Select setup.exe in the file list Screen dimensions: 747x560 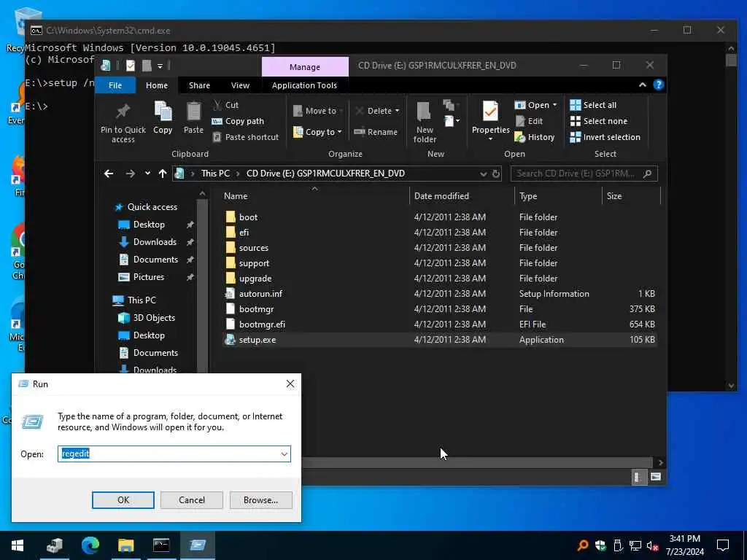[x=439, y=340]
